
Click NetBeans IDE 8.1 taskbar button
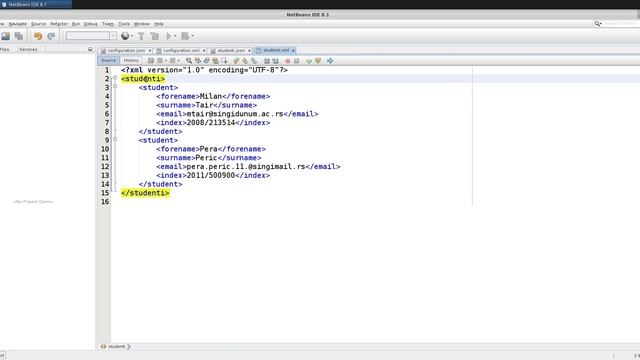36,4
